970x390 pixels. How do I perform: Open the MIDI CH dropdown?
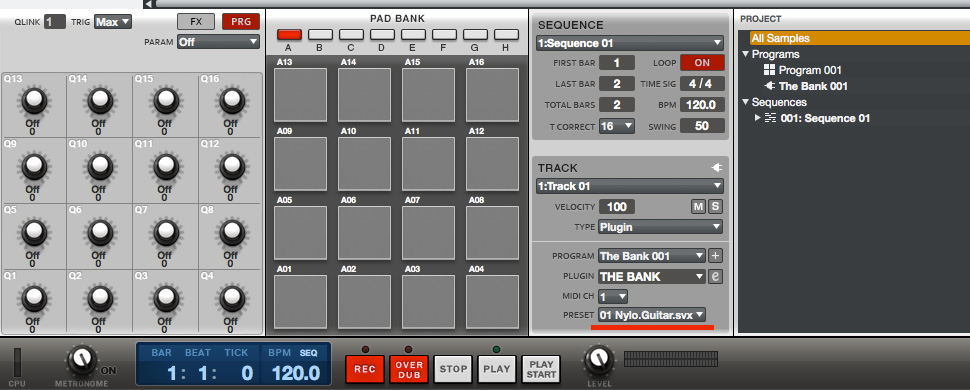coord(612,297)
